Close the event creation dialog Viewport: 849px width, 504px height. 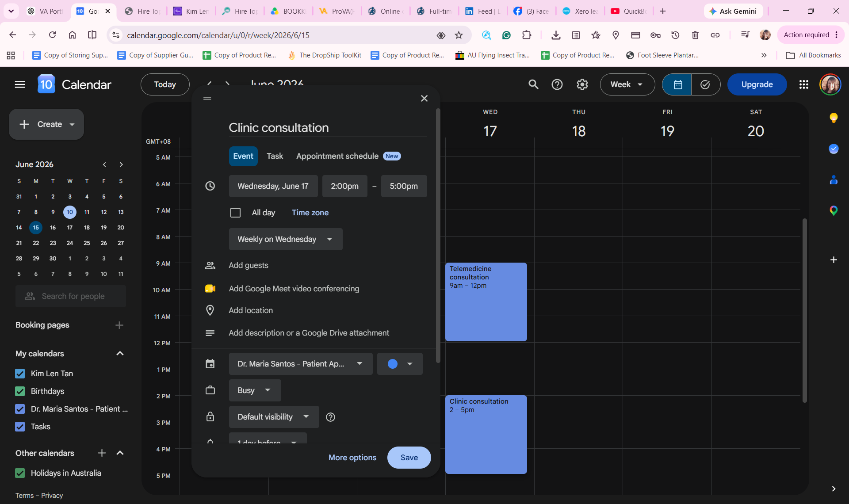point(424,98)
